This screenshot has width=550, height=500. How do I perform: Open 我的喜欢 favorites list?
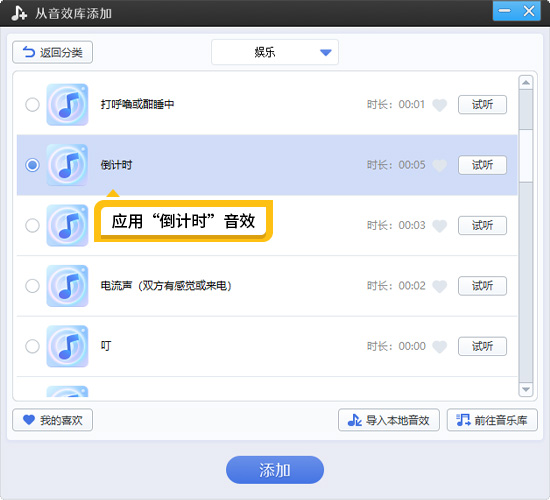point(53,420)
